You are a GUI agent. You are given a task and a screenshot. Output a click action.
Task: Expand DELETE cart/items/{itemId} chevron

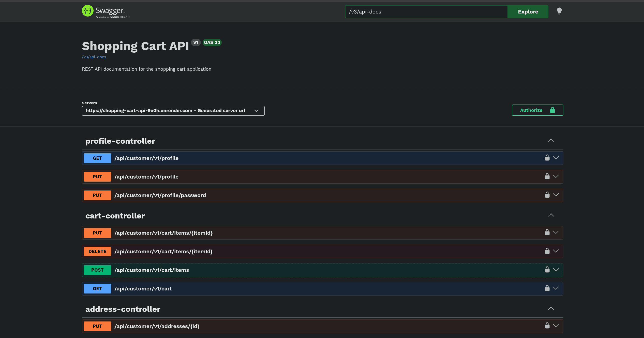click(556, 251)
